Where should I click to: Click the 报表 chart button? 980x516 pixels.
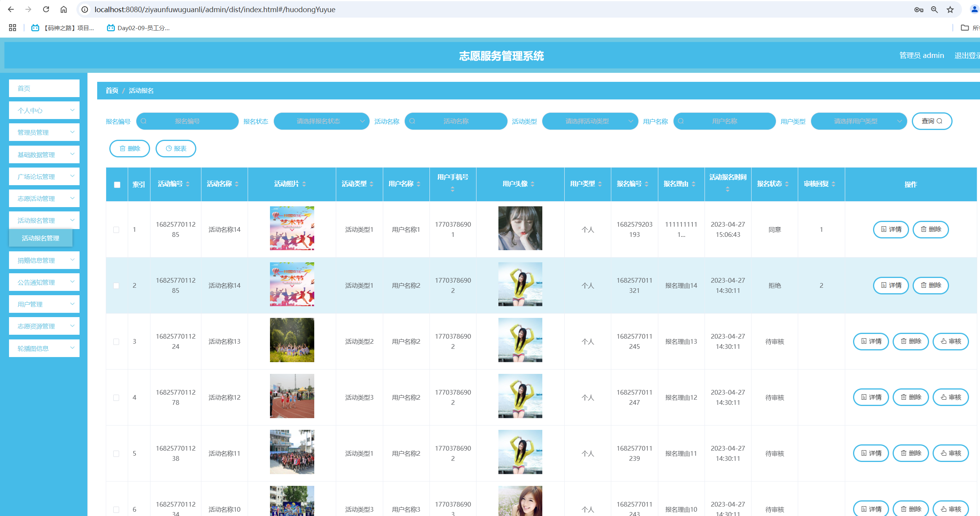pos(176,148)
